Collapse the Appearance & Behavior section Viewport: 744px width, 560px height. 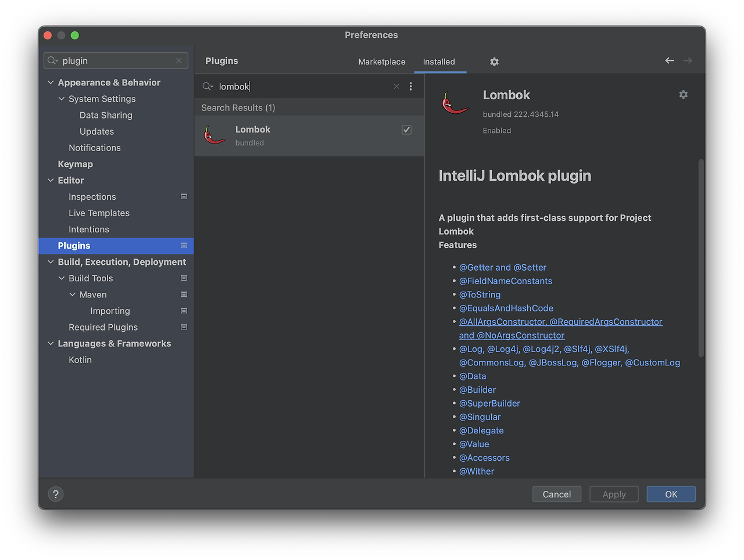tap(51, 82)
